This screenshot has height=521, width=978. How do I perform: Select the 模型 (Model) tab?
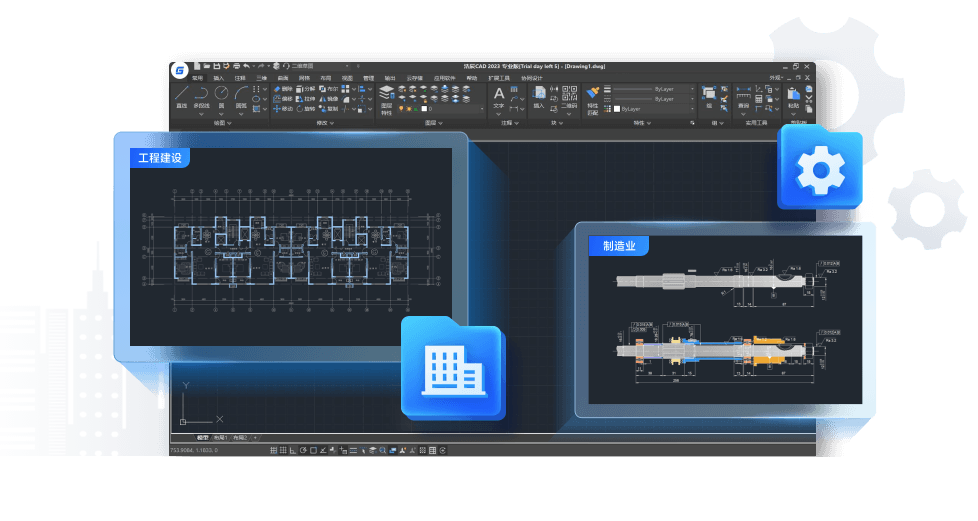click(x=203, y=438)
